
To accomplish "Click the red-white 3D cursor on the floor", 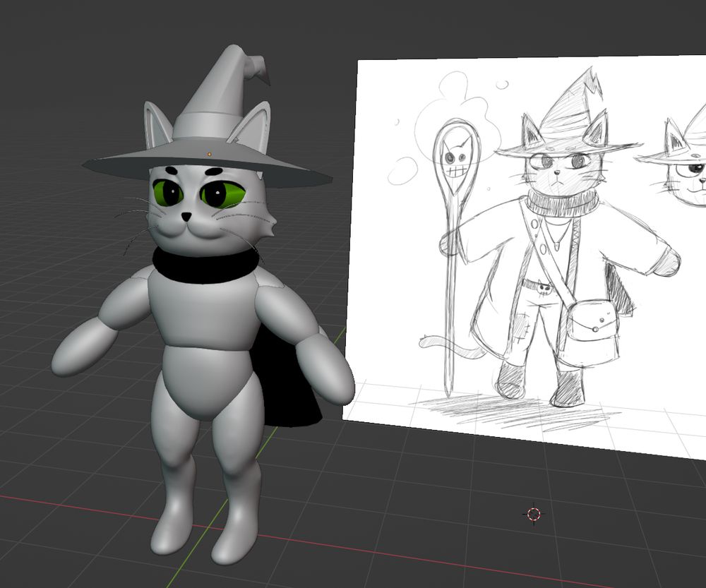I will pyautogui.click(x=534, y=514).
